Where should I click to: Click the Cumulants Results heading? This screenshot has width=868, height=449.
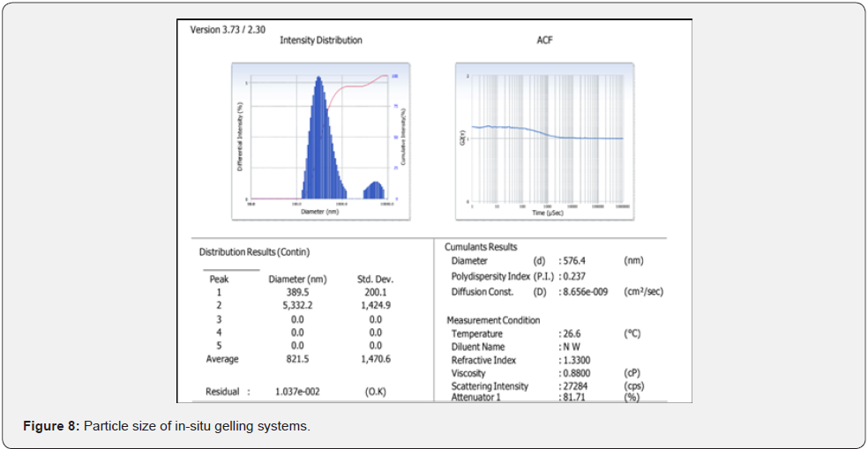click(481, 247)
